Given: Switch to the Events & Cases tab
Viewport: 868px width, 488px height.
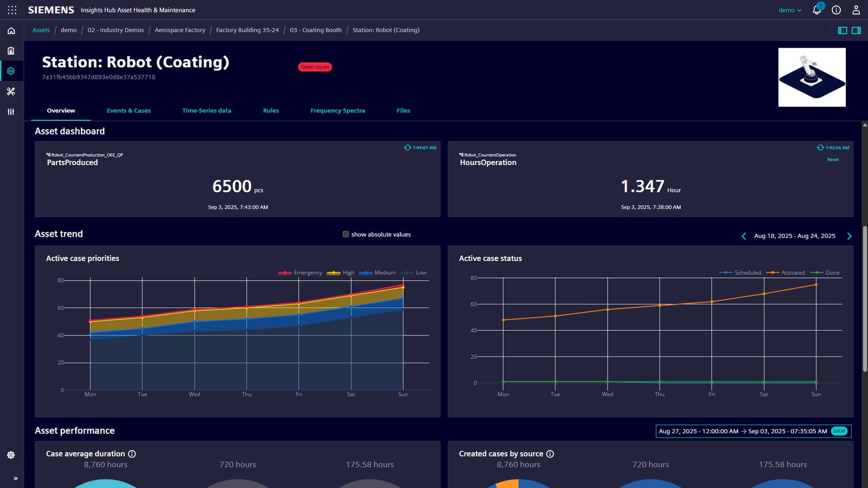Looking at the screenshot, I should click(129, 111).
